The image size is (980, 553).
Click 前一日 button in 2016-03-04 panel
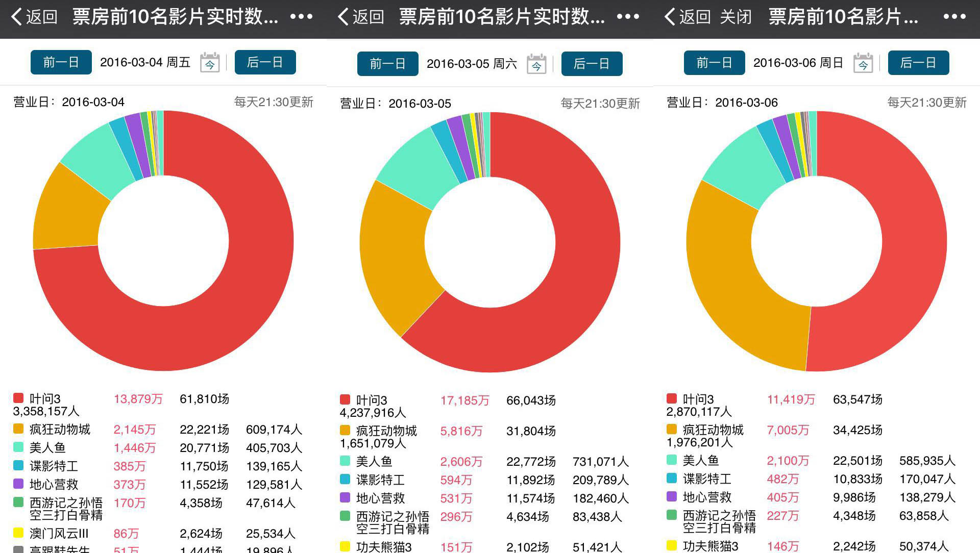tap(61, 62)
